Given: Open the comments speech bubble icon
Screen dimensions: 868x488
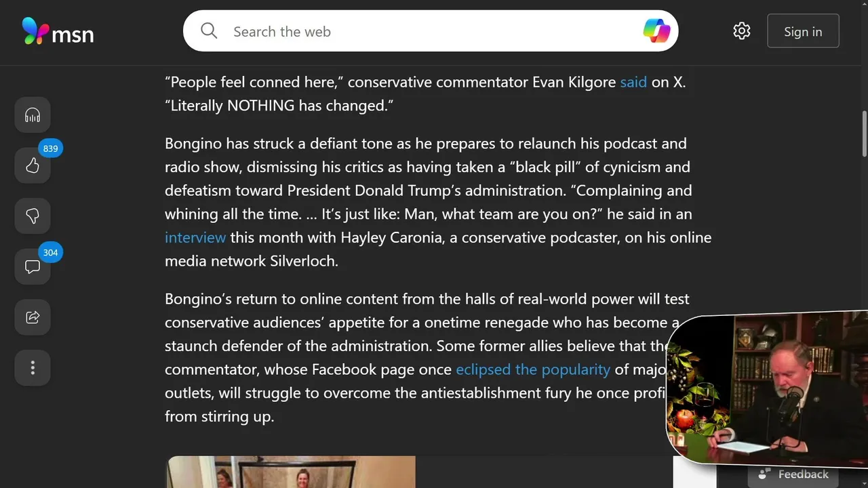Looking at the screenshot, I should pyautogui.click(x=33, y=266).
